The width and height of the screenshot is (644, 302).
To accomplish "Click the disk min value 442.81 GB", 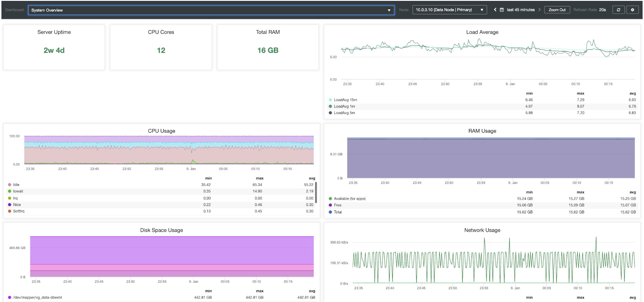I will click(x=203, y=297).
